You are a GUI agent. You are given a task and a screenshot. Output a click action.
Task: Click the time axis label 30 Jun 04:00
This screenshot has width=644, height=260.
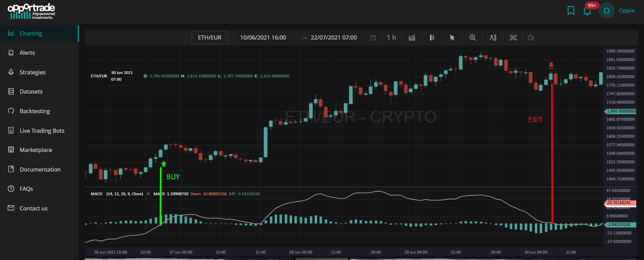537,252
